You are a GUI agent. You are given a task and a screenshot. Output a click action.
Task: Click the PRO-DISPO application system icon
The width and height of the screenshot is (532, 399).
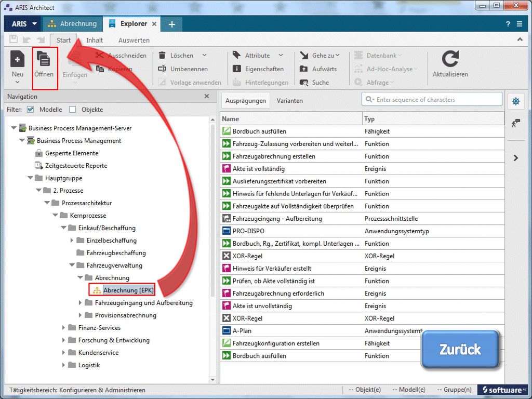point(227,231)
